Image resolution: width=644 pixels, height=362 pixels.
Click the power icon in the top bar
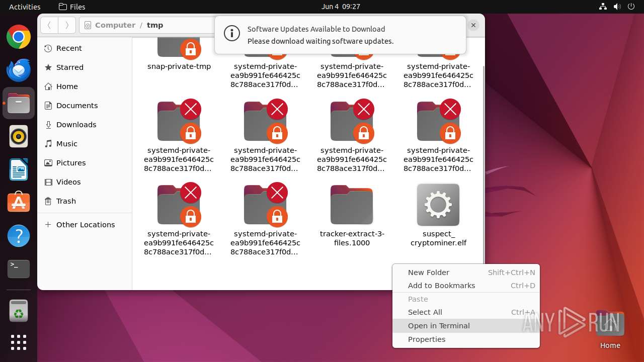(x=631, y=7)
